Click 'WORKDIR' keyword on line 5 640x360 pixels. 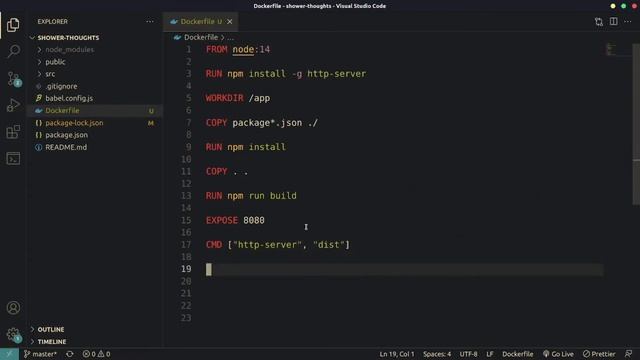(224, 98)
